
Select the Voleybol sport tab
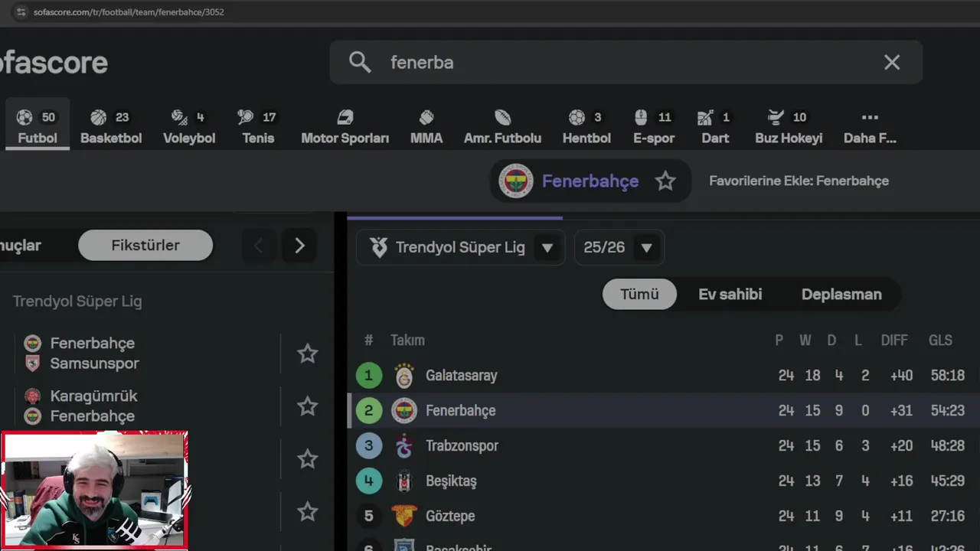click(189, 125)
